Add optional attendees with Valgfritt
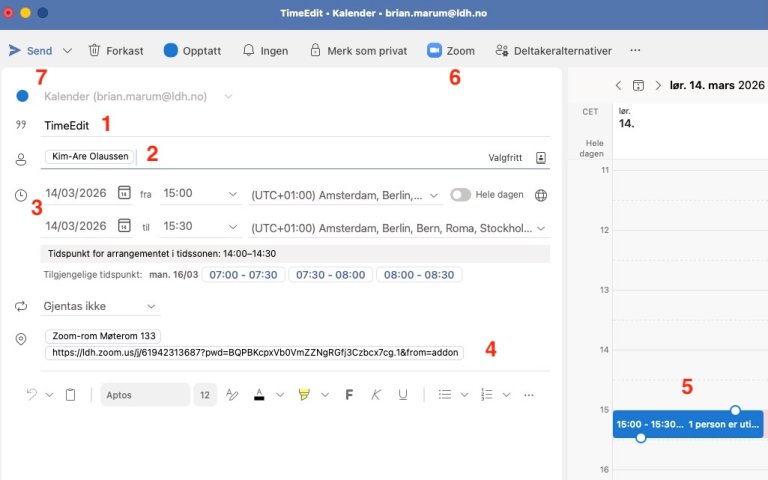Image resolution: width=768 pixels, height=480 pixels. click(505, 158)
